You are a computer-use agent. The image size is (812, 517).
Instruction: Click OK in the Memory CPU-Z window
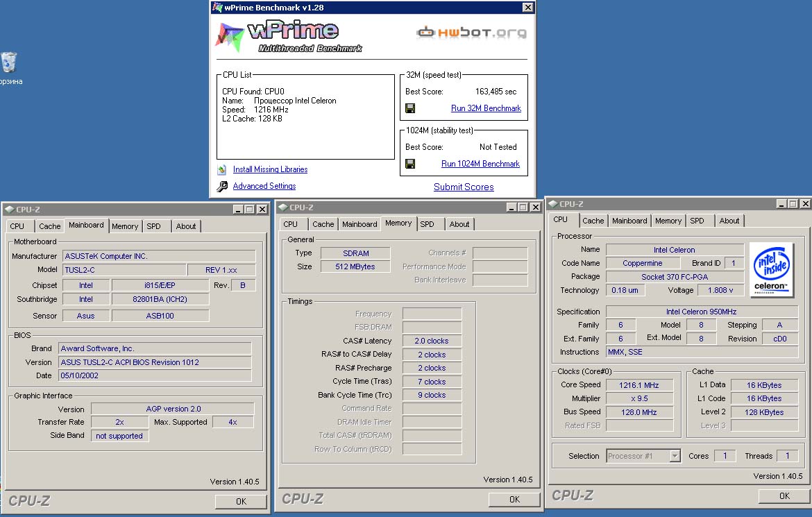point(514,500)
